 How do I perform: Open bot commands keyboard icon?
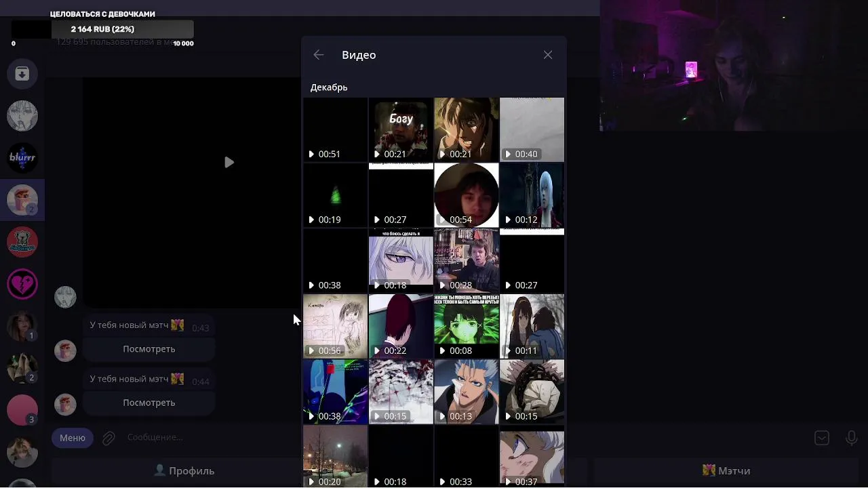[822, 438]
